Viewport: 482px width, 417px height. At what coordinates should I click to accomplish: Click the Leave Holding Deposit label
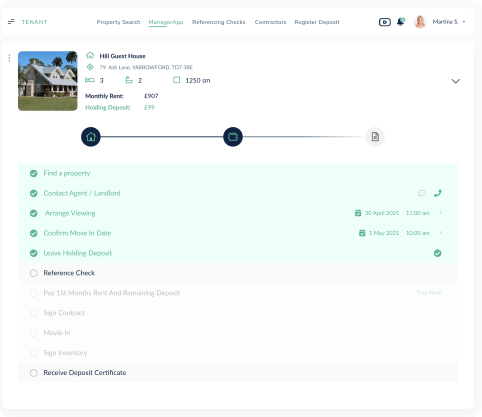77,253
